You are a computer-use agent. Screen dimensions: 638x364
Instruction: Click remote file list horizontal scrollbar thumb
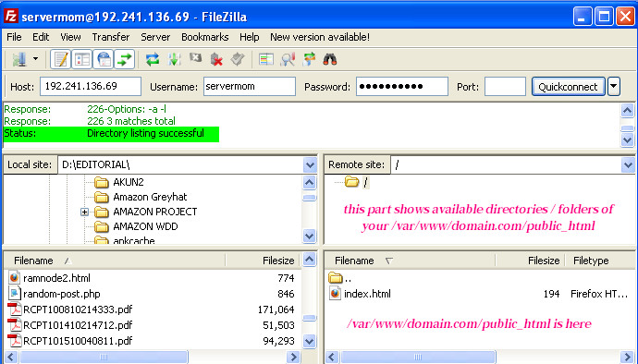tap(418, 357)
